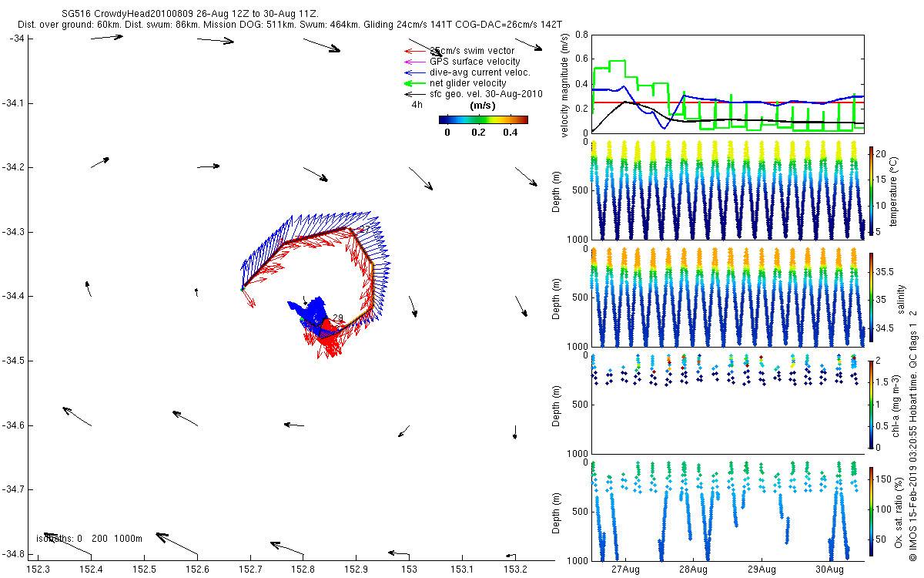Click the '1.5' chl-a colorbar tick
This screenshot has height=578, width=924.
[x=884, y=381]
